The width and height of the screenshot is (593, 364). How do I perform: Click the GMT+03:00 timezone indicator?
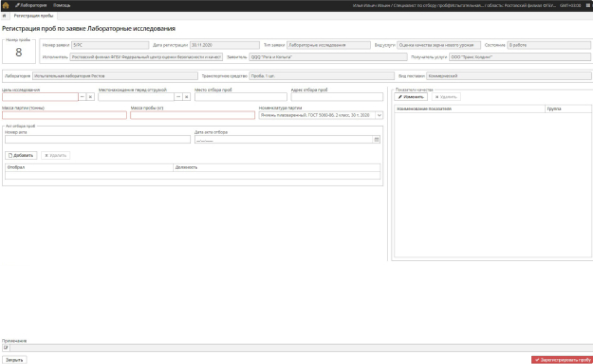570,5
